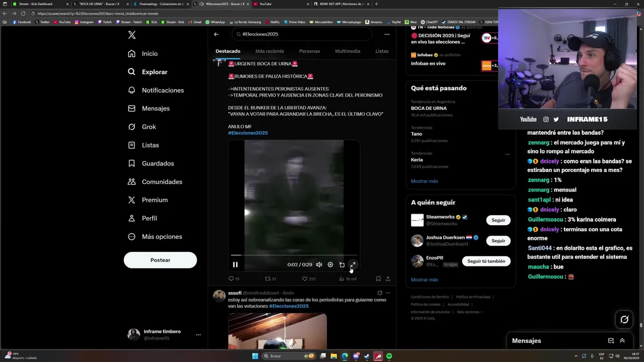The height and width of the screenshot is (362, 644).
Task: Share the URGENTE BOCA DE URNA post
Action: [x=388, y=279]
